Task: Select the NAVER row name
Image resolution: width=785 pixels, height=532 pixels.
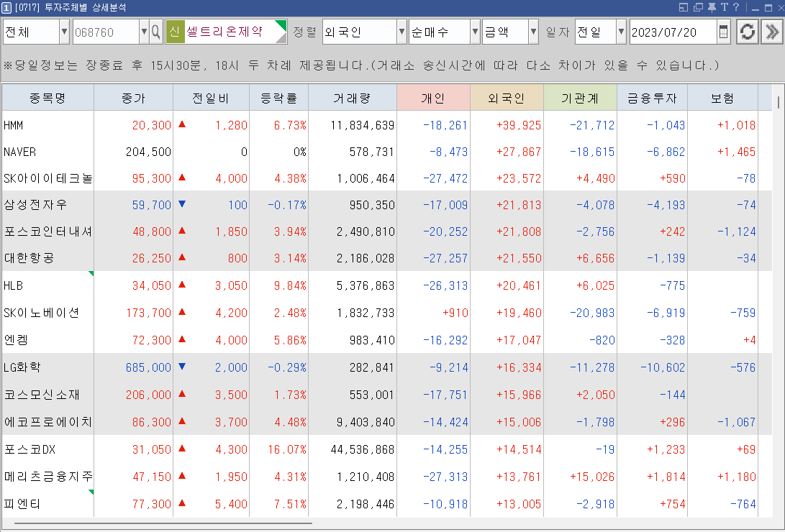Action: pyautogui.click(x=20, y=152)
